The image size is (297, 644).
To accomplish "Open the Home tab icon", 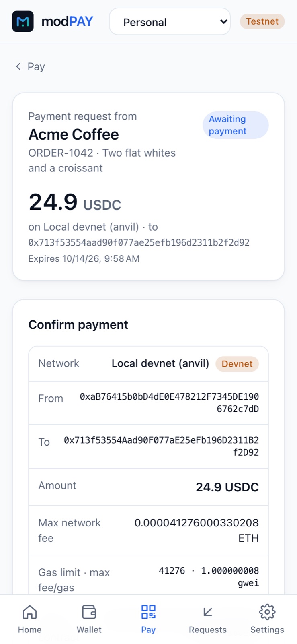I will tap(30, 612).
